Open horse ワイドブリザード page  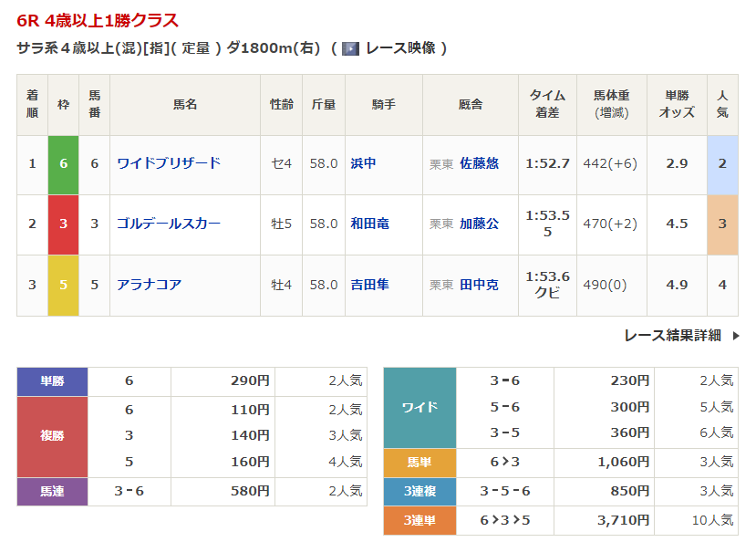coord(169,163)
